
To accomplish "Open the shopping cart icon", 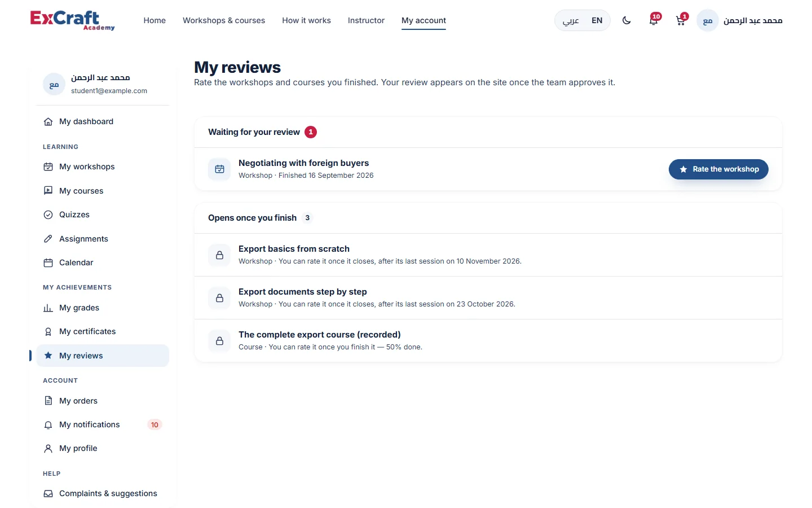I will [681, 20].
